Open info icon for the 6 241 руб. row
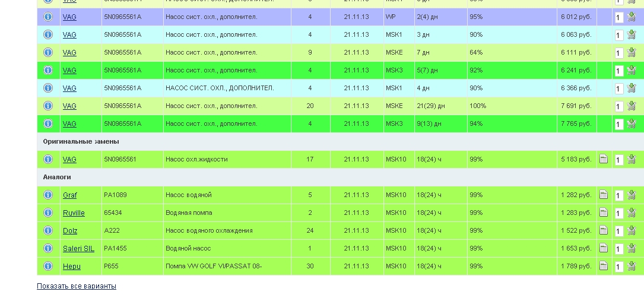Screen dimensions: 644x301 48,70
